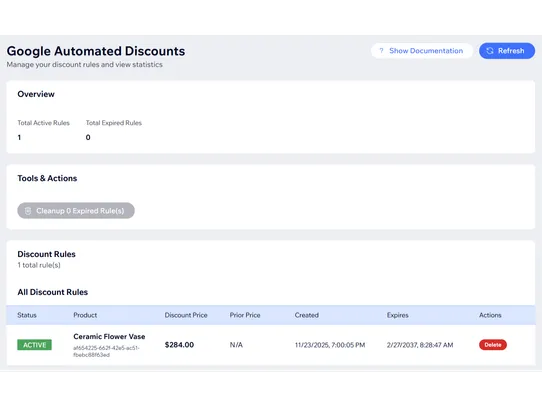This screenshot has height=407, width=542.
Task: Delete the Ceramic Flower Vase rule
Action: point(493,345)
